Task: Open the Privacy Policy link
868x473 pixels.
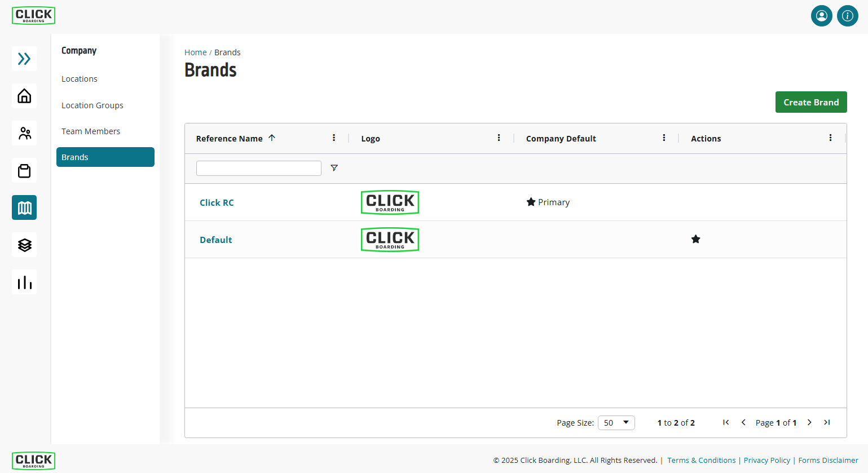Action: pyautogui.click(x=766, y=460)
